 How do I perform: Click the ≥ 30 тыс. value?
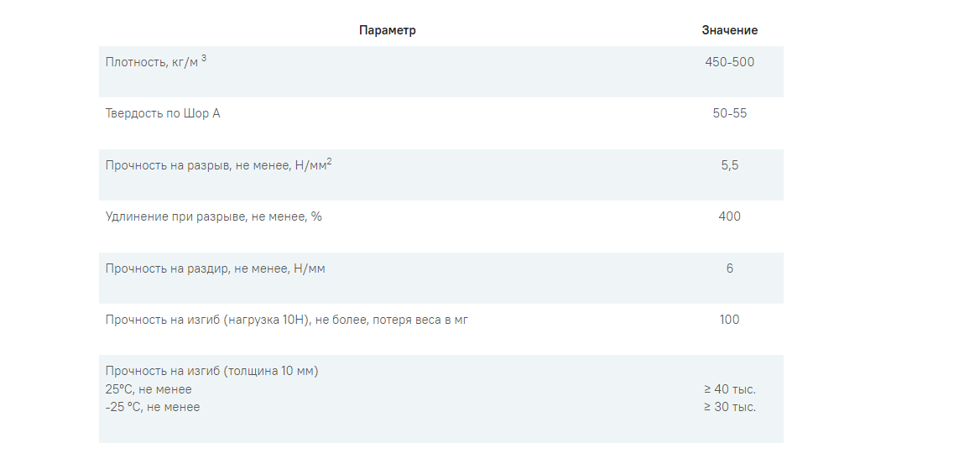coord(729,407)
